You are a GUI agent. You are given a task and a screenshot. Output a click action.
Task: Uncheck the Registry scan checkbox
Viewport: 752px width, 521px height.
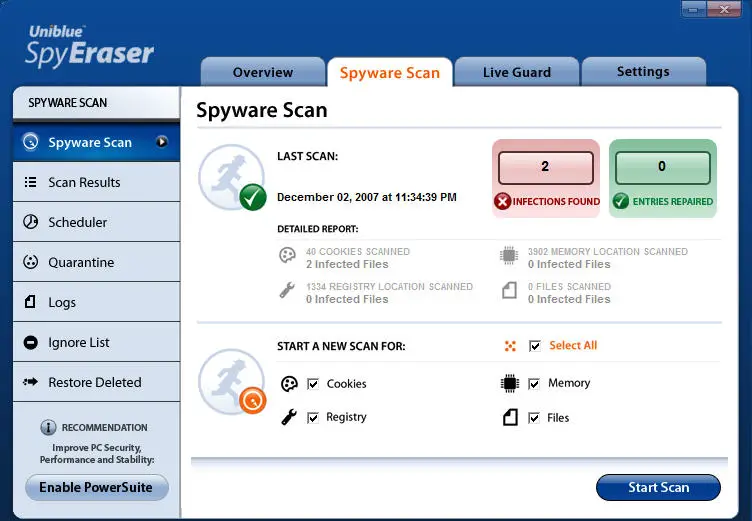coord(313,417)
